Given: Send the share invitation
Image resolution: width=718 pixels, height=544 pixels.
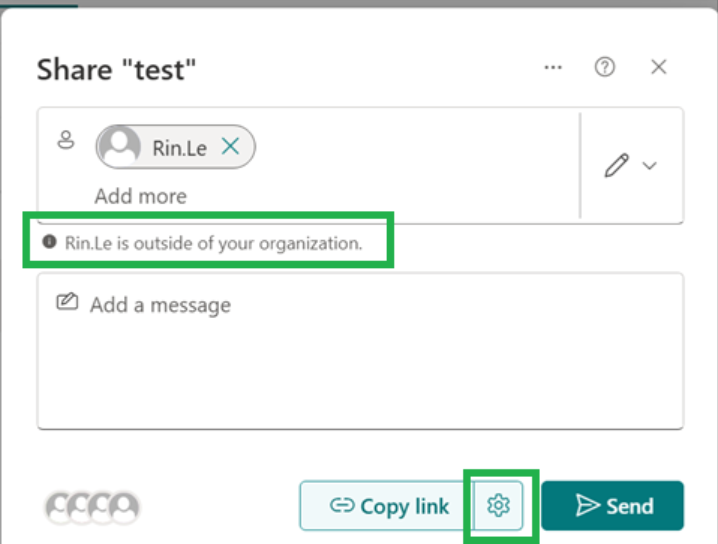Looking at the screenshot, I should pyautogui.click(x=612, y=506).
